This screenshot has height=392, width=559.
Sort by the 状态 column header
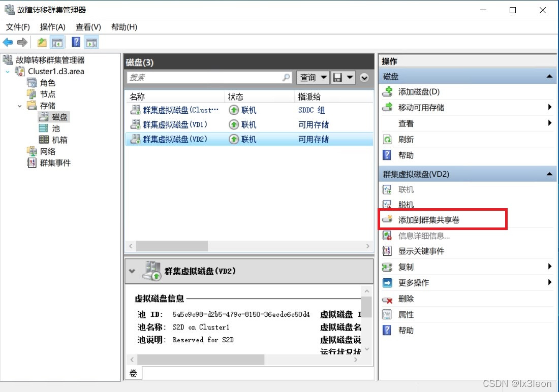click(x=259, y=96)
